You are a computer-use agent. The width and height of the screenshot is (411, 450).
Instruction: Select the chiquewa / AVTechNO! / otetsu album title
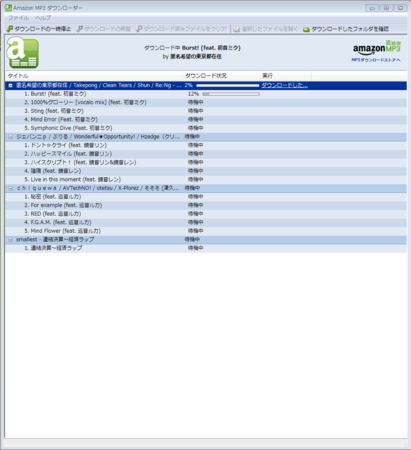[98, 188]
